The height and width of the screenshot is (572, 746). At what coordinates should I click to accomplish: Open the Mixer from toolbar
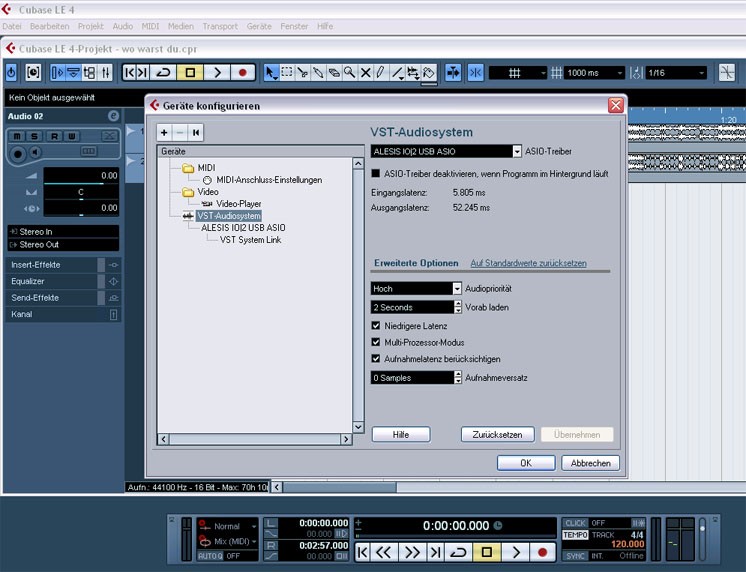tap(105, 73)
